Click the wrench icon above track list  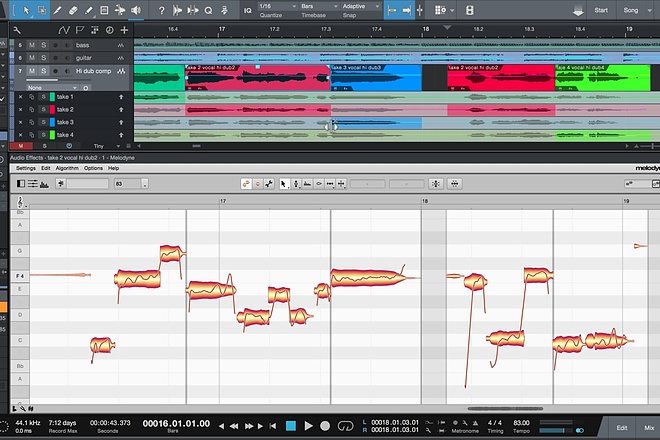click(17, 31)
